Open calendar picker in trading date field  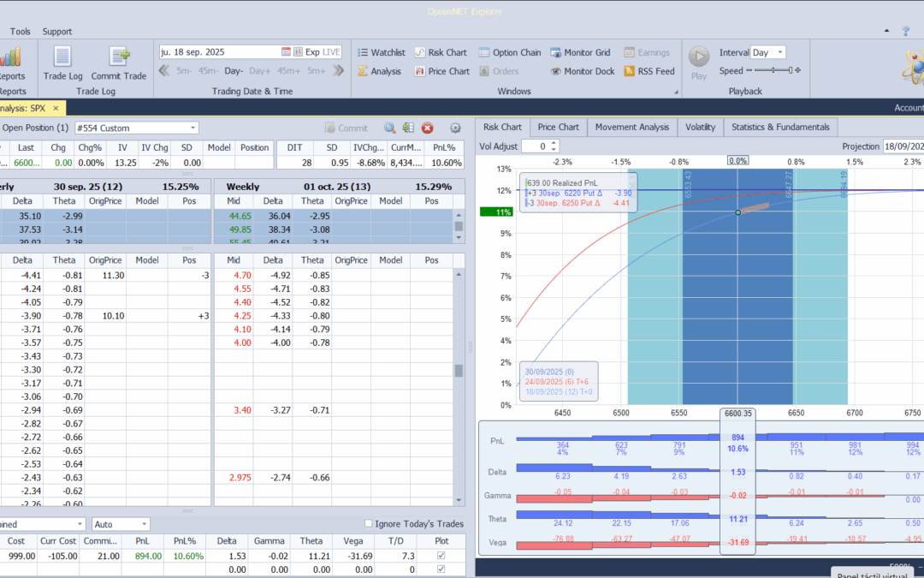(286, 52)
